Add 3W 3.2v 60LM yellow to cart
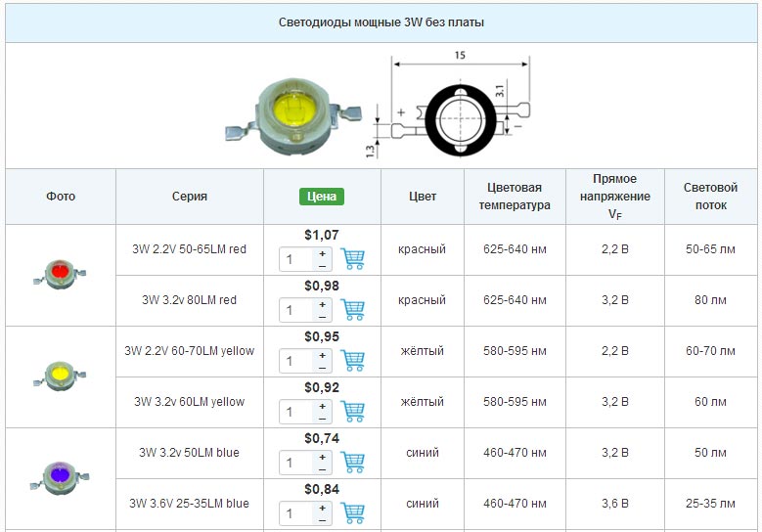The width and height of the screenshot is (762, 532). [352, 412]
